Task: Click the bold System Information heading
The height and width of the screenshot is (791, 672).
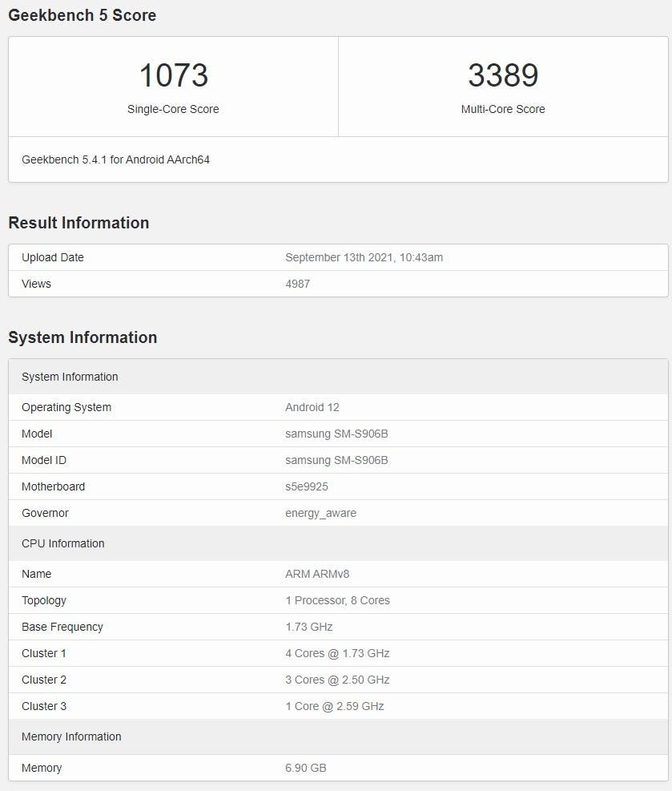Action: (x=82, y=337)
